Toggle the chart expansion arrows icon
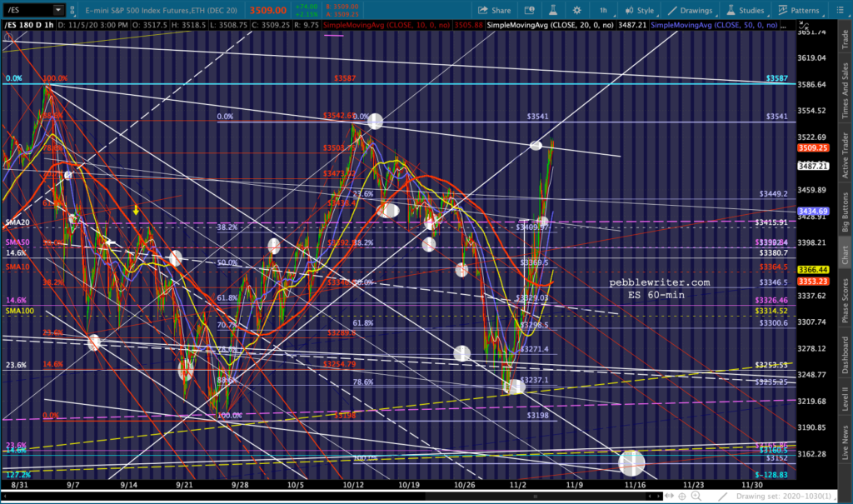 (x=669, y=497)
